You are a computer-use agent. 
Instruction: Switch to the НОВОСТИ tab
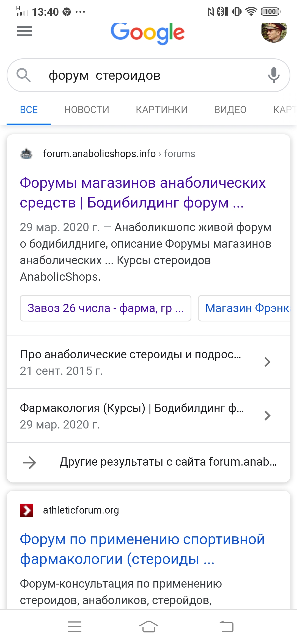87,110
